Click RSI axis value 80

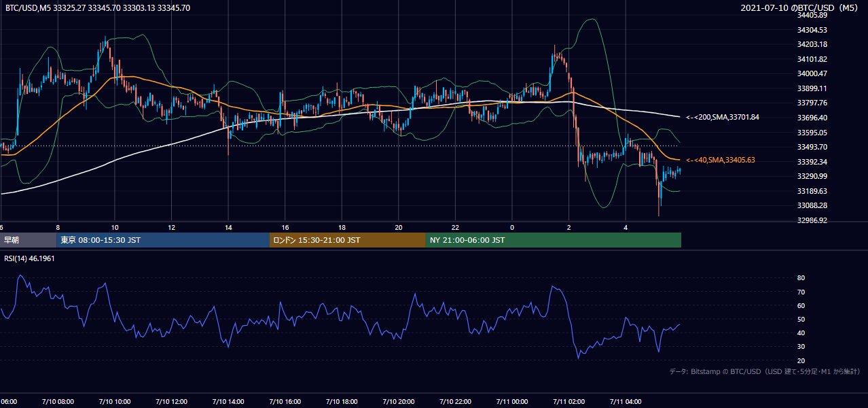(801, 278)
